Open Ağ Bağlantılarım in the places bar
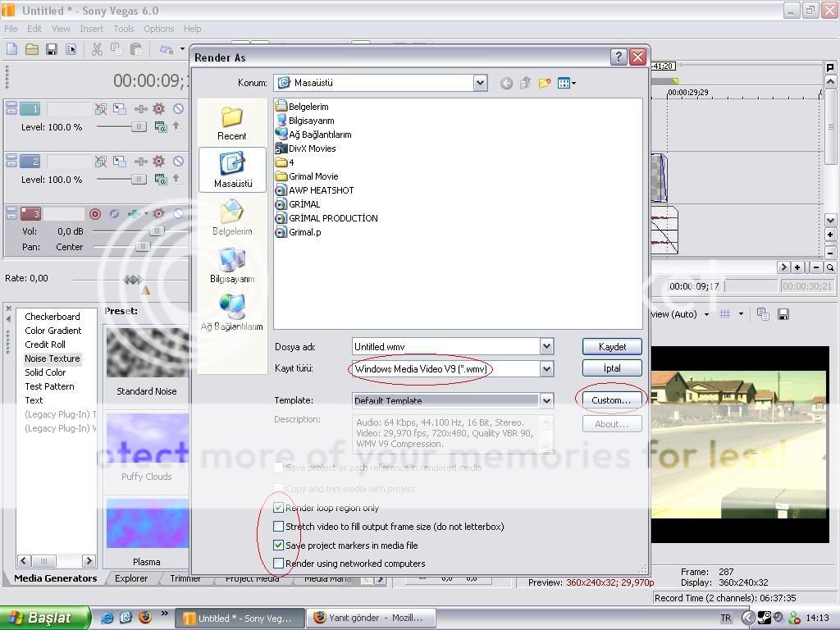Image resolution: width=840 pixels, height=630 pixels. point(232,312)
